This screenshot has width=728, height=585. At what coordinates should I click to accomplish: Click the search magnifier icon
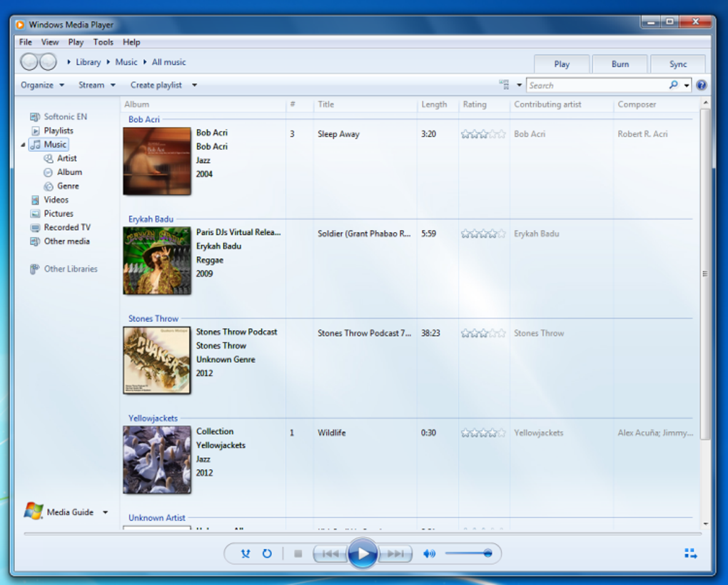tap(674, 84)
